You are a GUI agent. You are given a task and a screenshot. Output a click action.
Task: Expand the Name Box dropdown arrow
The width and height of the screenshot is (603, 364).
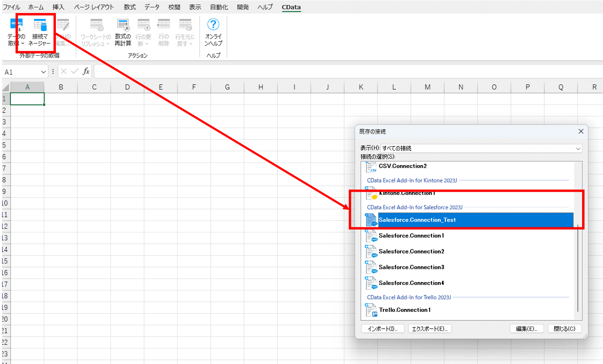pos(43,72)
